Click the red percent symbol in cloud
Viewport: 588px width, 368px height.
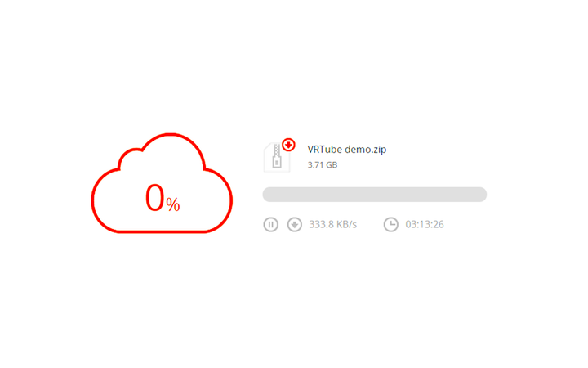pos(173,204)
